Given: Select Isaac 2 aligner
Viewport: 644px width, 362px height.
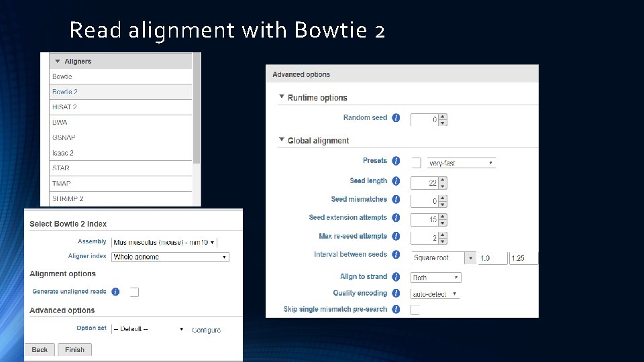Looking at the screenshot, I should click(121, 153).
